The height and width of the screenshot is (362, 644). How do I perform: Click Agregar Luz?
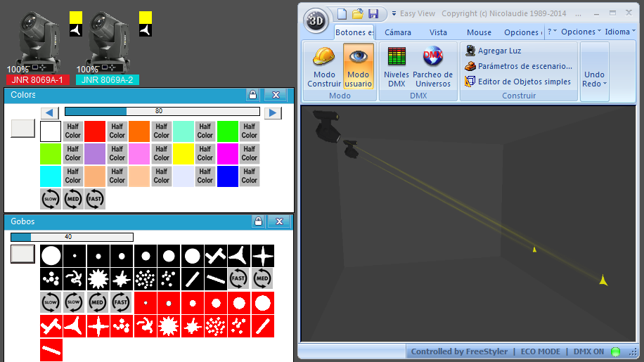pos(493,51)
